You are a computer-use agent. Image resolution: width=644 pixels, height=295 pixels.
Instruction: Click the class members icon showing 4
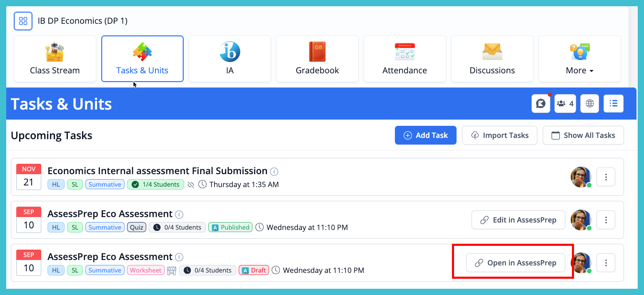(565, 103)
